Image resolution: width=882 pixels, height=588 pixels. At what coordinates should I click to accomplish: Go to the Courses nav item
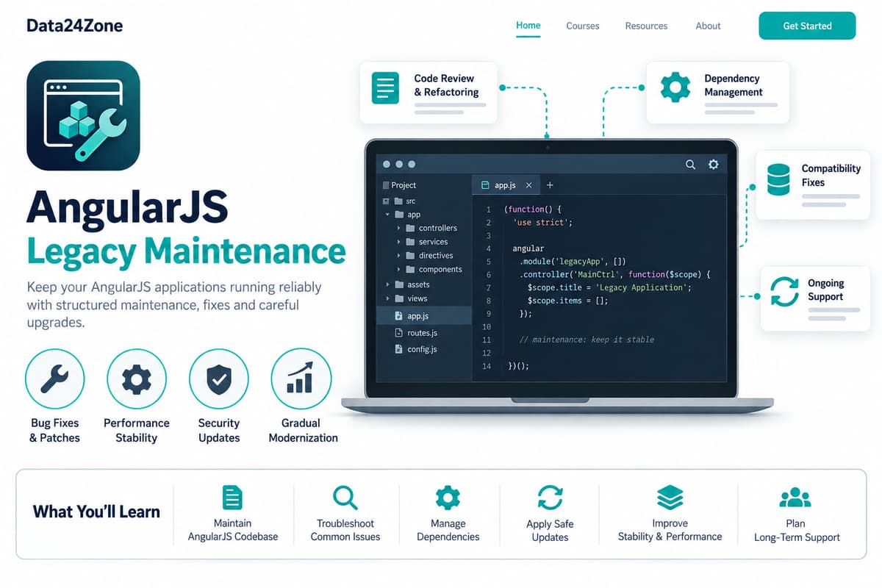[582, 26]
